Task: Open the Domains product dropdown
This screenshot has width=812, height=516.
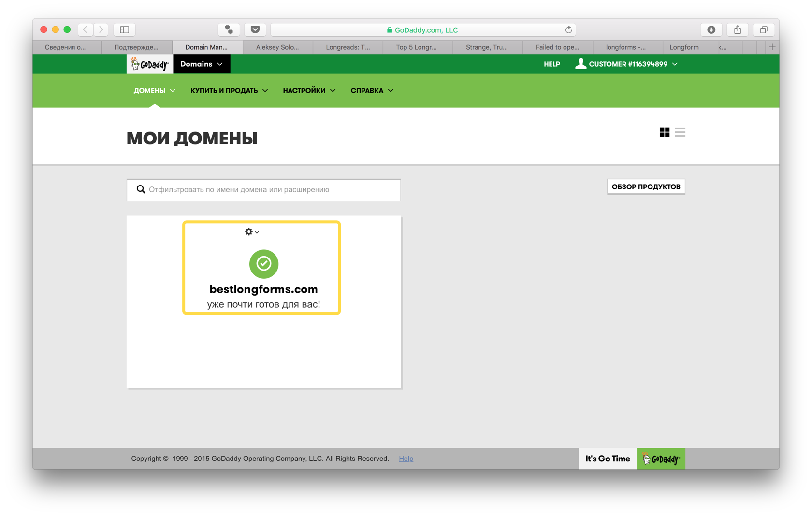Action: click(202, 64)
